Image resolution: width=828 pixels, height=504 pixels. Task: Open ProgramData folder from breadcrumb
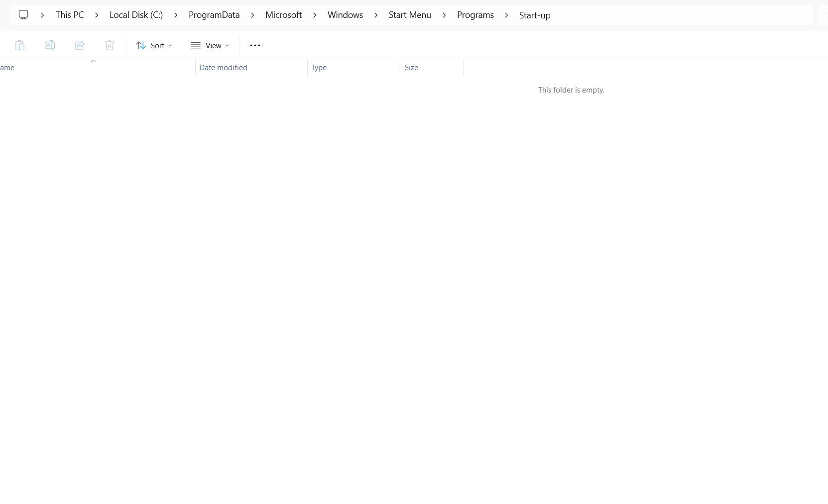pos(214,15)
